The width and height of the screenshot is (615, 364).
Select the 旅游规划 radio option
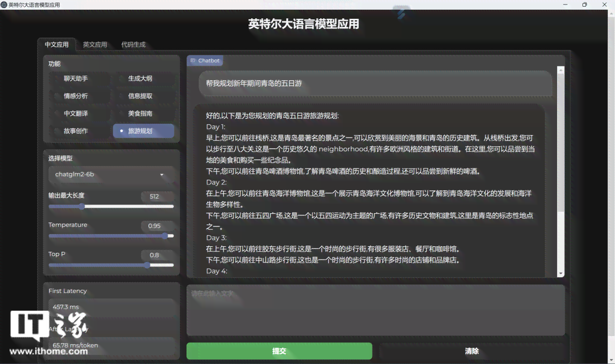coord(143,131)
